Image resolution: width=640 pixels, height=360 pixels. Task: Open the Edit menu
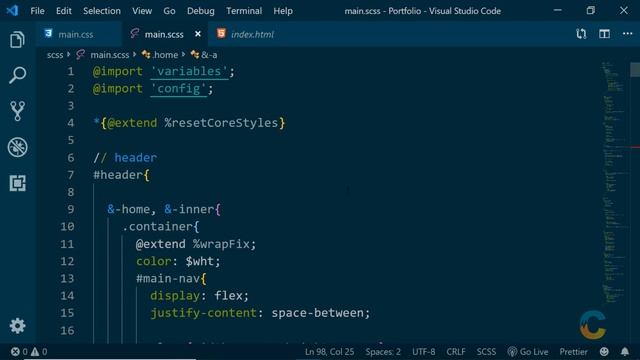click(64, 11)
